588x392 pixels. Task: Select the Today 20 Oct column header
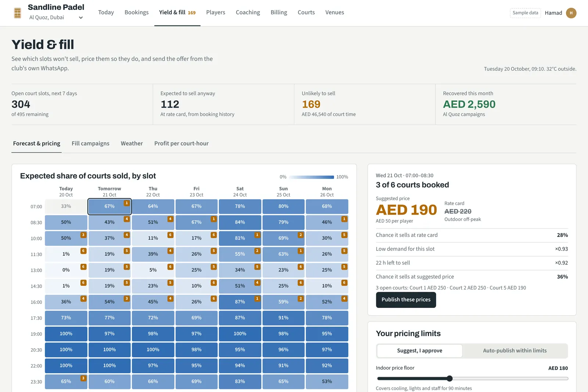point(66,192)
